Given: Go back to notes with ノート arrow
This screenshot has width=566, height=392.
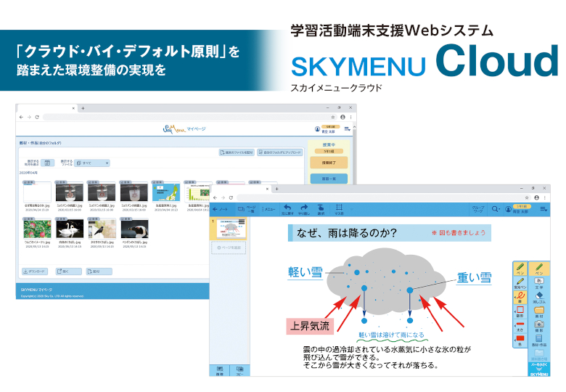Looking at the screenshot, I should click(220, 209).
